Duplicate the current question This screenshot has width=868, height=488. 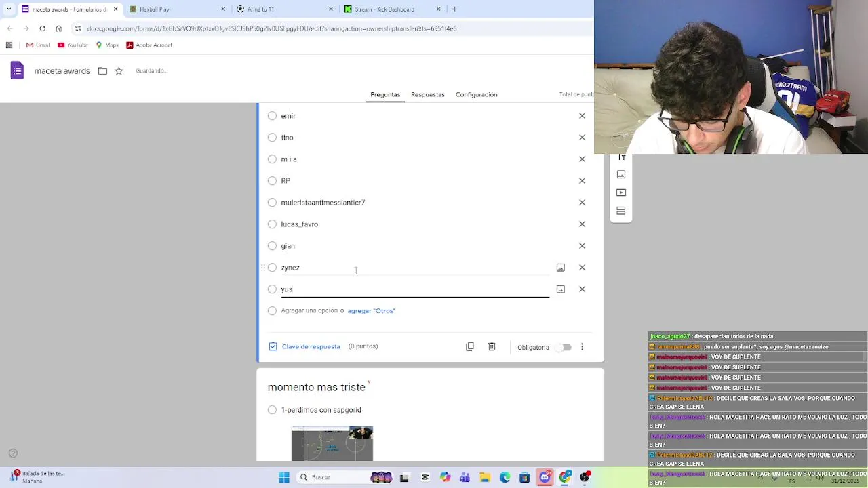tap(470, 346)
